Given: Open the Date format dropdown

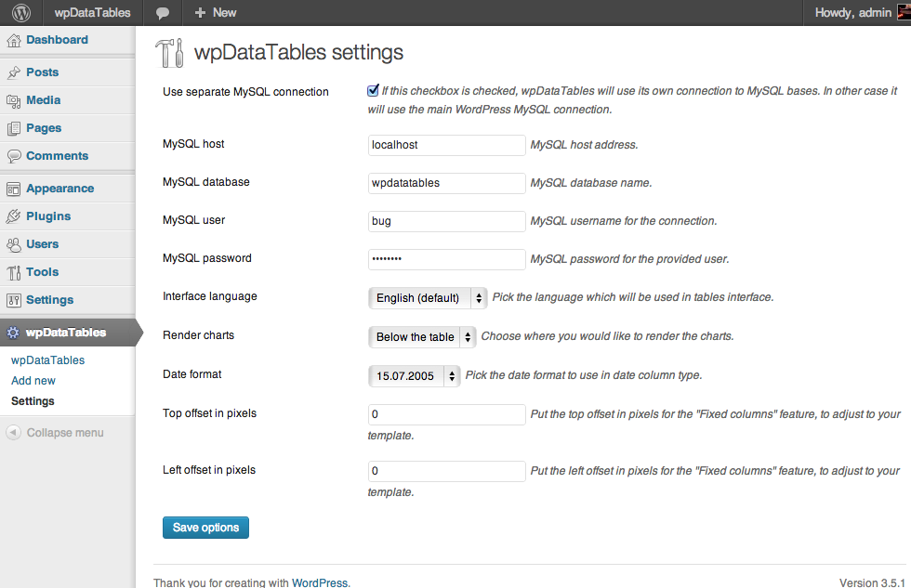Looking at the screenshot, I should pos(415,375).
